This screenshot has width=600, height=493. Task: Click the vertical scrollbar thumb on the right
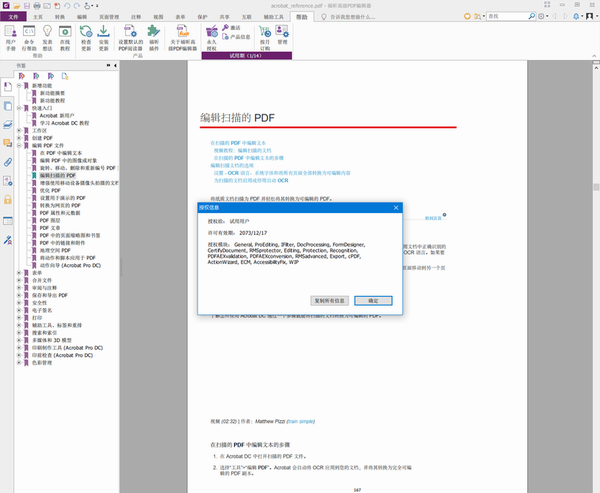[x=596, y=187]
